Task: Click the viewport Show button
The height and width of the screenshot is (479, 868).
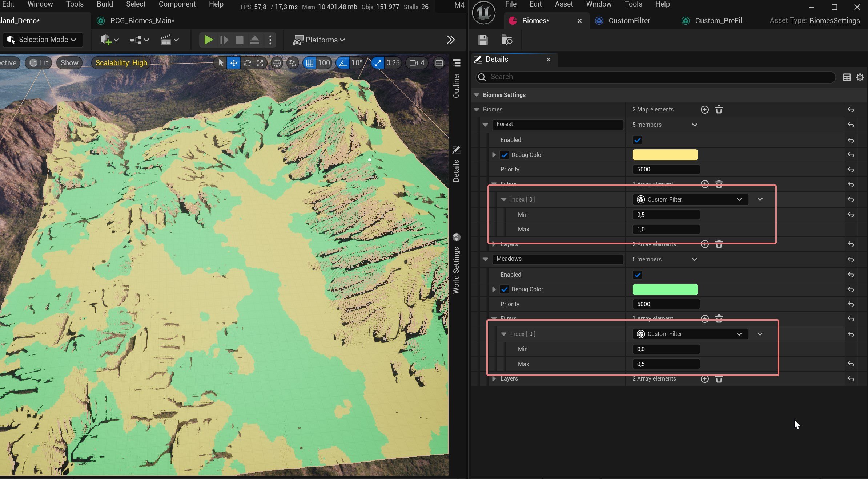Action: click(x=69, y=63)
